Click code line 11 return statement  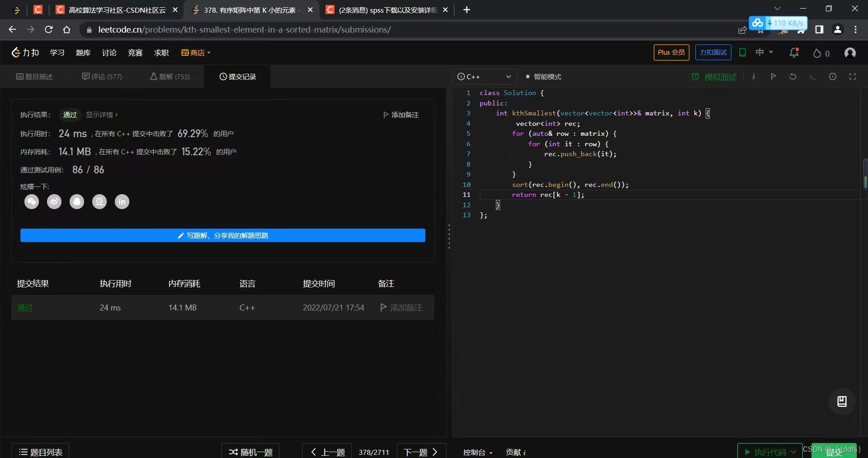548,195
